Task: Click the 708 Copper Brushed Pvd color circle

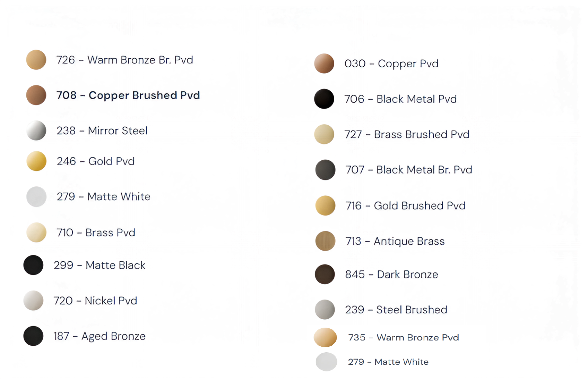Action: pyautogui.click(x=36, y=95)
